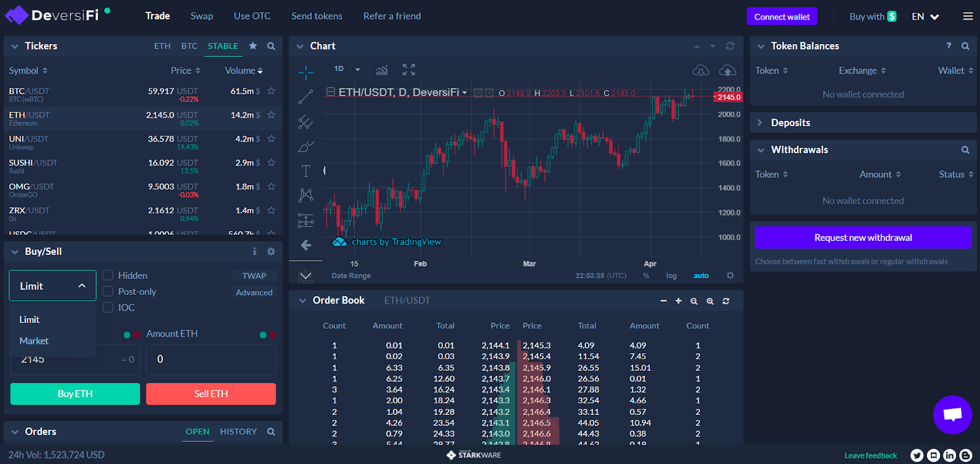Star the BTC/USDT ticker as favorite

271,91
